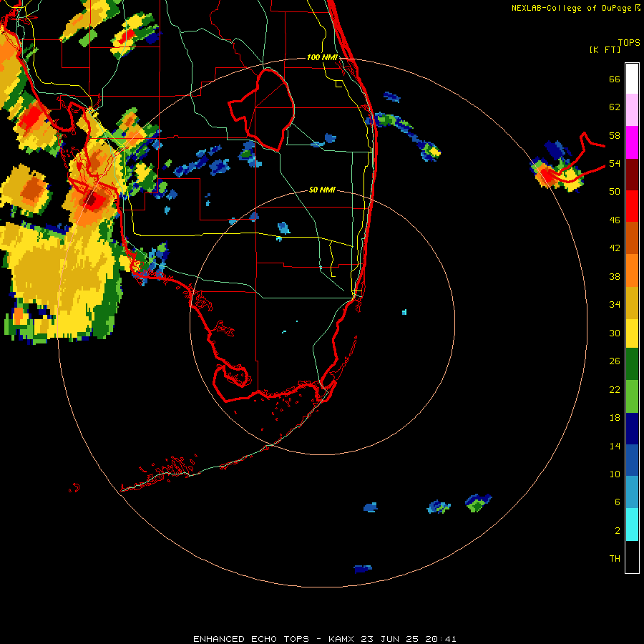The width and height of the screenshot is (644, 644).
Task: Click the yellow 34 kft legend swatch
Action: 632,333
